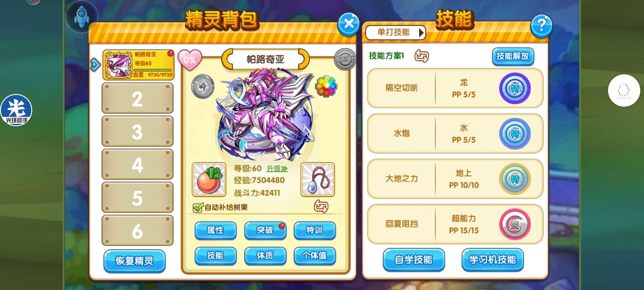Open the grey medal emblem beside the sprite
The image size is (644, 290).
(203, 86)
